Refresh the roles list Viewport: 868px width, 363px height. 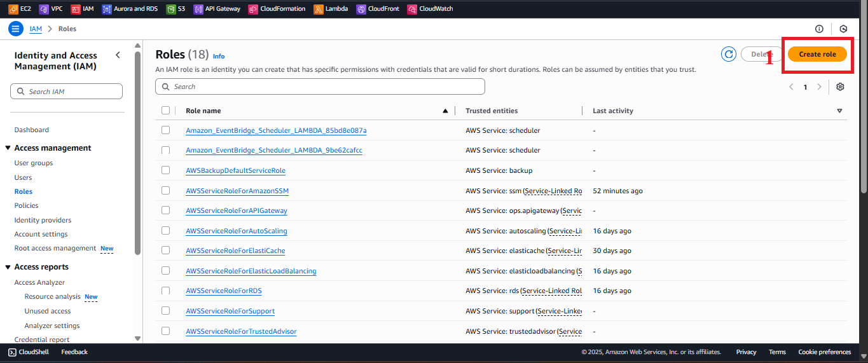coord(729,54)
